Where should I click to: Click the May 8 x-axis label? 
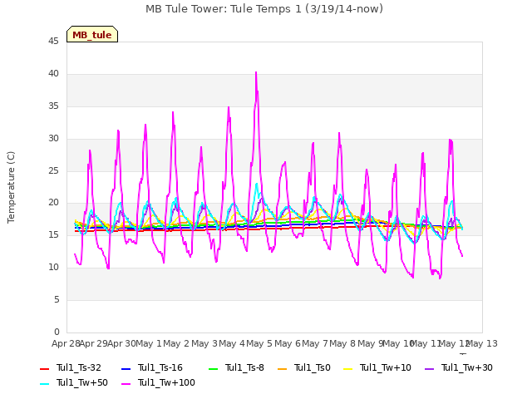[342, 343]
